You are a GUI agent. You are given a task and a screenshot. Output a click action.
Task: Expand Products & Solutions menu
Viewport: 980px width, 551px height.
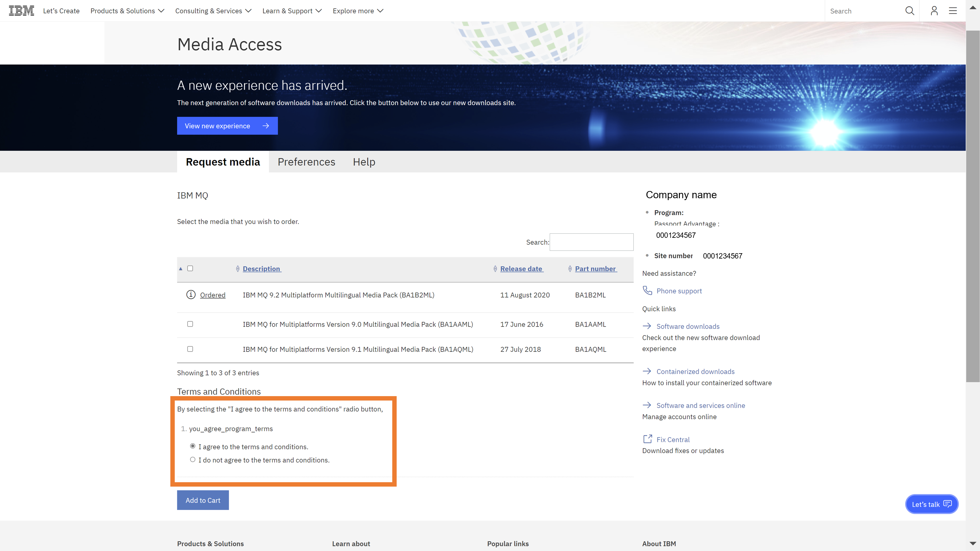[x=127, y=11]
